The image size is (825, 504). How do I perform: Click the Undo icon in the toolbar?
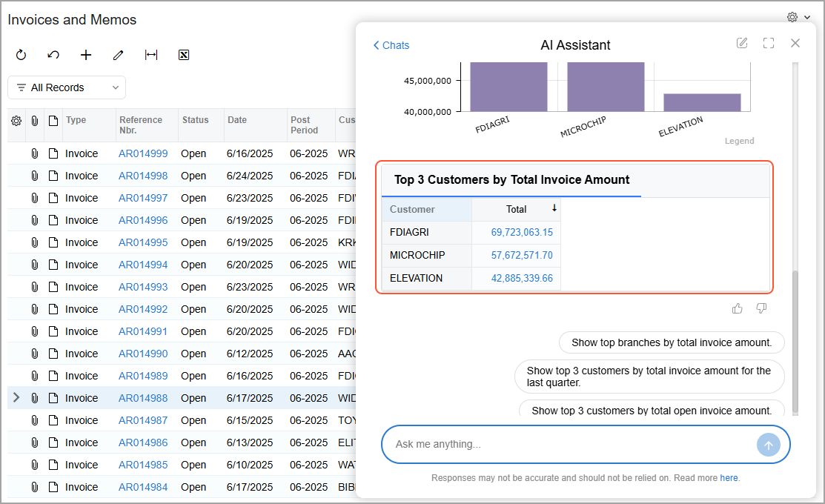(x=53, y=55)
